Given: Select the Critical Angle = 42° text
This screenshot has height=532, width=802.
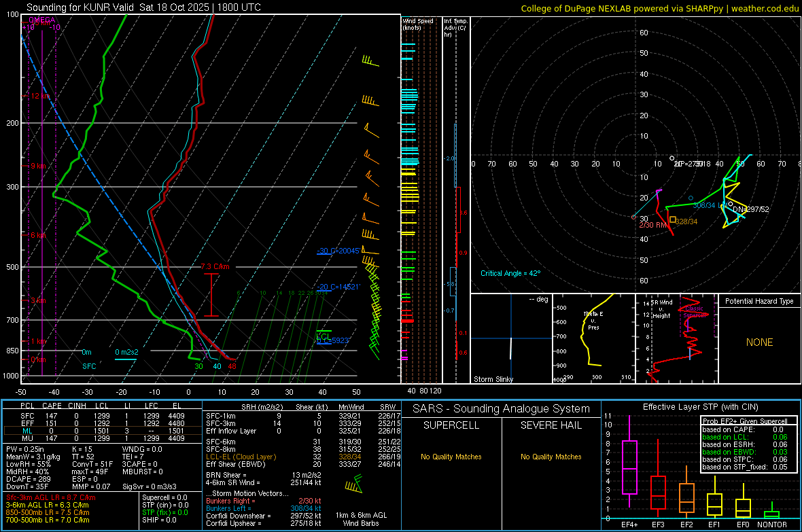Looking at the screenshot, I should 510,273.
